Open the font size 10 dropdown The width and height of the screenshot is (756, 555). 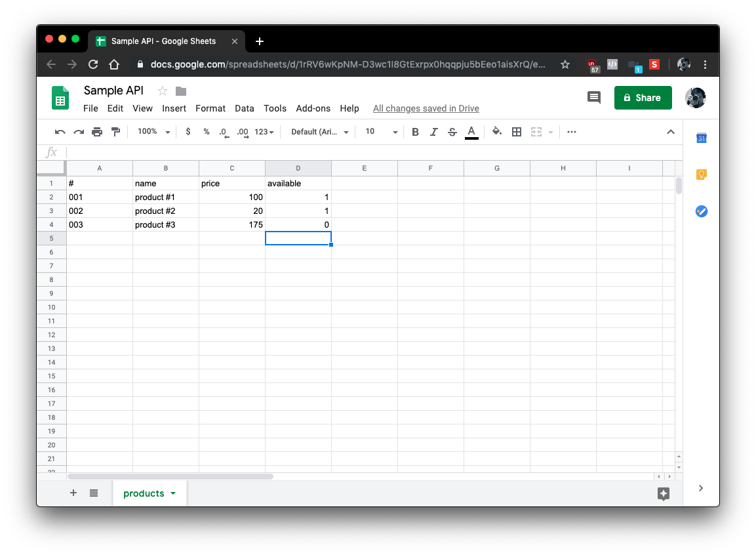(381, 132)
